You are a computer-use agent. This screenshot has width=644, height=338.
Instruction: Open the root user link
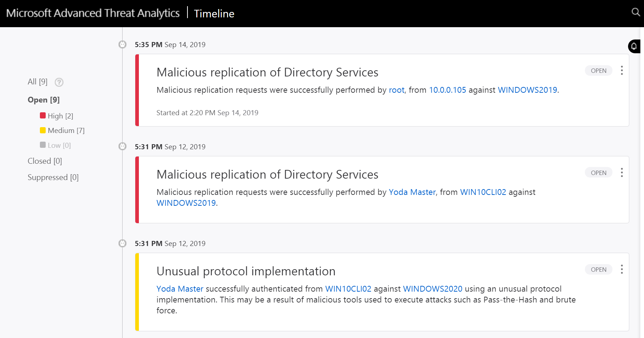point(397,90)
